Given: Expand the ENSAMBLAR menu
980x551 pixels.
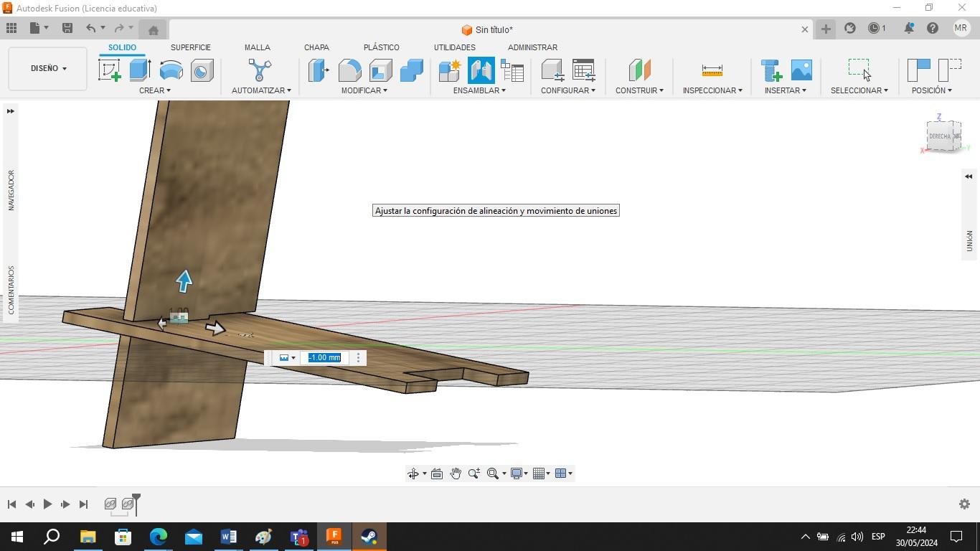Looking at the screenshot, I should pyautogui.click(x=479, y=90).
